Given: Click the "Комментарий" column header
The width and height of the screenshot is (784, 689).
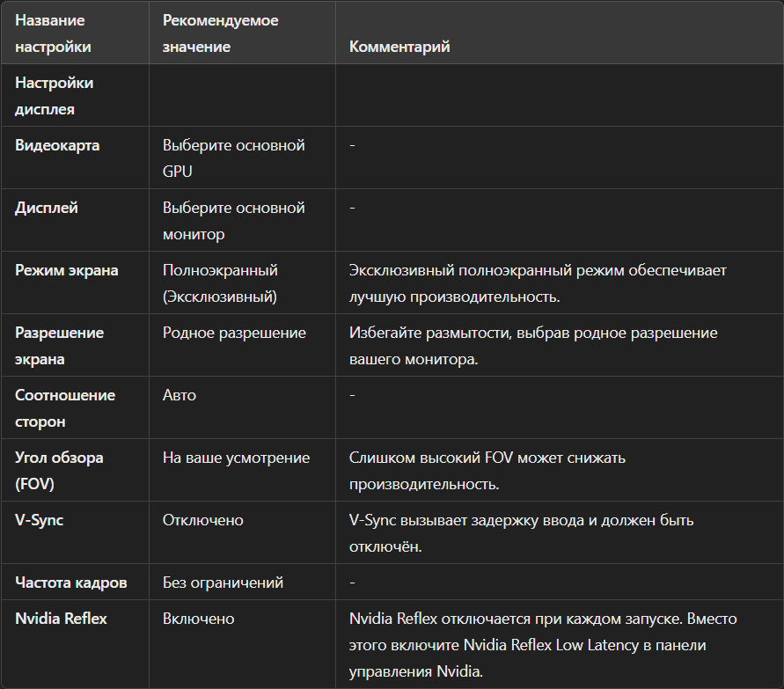Looking at the screenshot, I should click(x=399, y=47).
